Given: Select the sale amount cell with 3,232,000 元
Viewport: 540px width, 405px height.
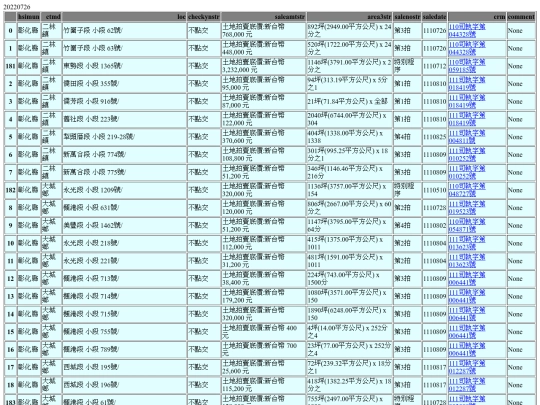Looking at the screenshot, I should pos(263,66).
